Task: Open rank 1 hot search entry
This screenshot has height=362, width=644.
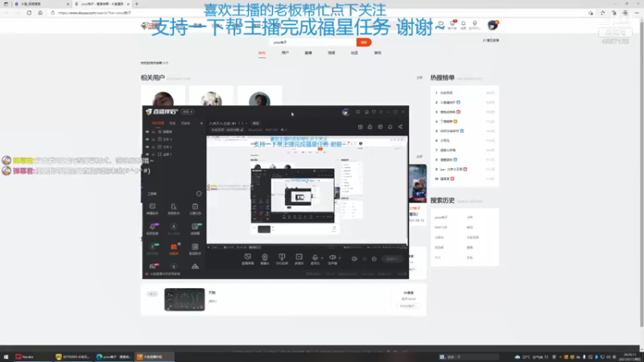Action: pos(464,93)
